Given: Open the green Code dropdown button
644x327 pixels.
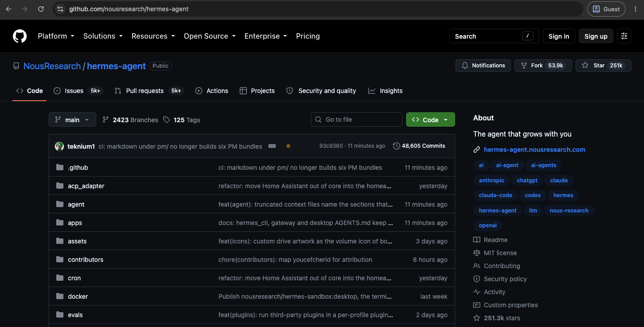Looking at the screenshot, I should (x=430, y=119).
